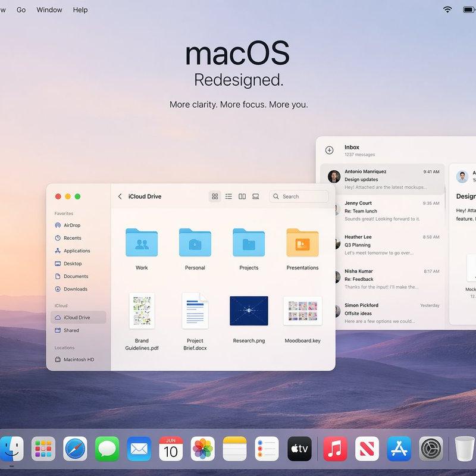This screenshot has width=476, height=476.
Task: Open Trash in the dock
Action: pyautogui.click(x=465, y=449)
